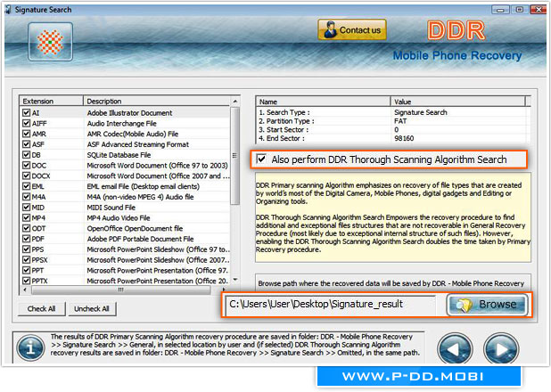The height and width of the screenshot is (392, 551).
Task: Toggle the PDF extension checkbox
Action: (x=26, y=239)
